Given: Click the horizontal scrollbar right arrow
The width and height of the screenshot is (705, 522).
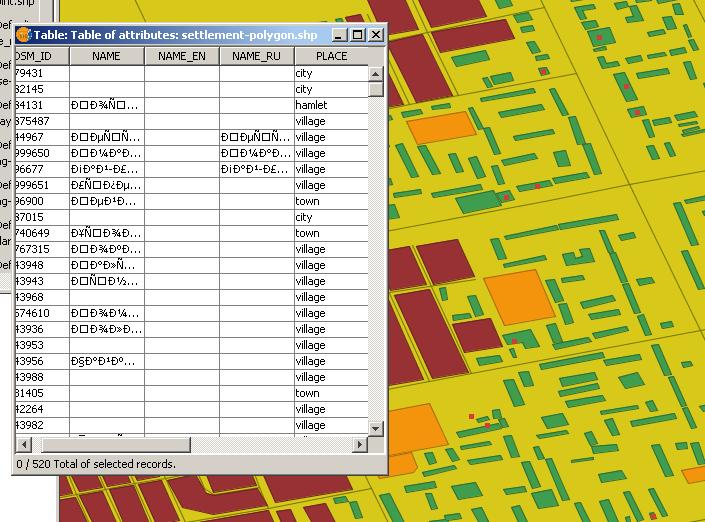Looking at the screenshot, I should click(x=360, y=445).
